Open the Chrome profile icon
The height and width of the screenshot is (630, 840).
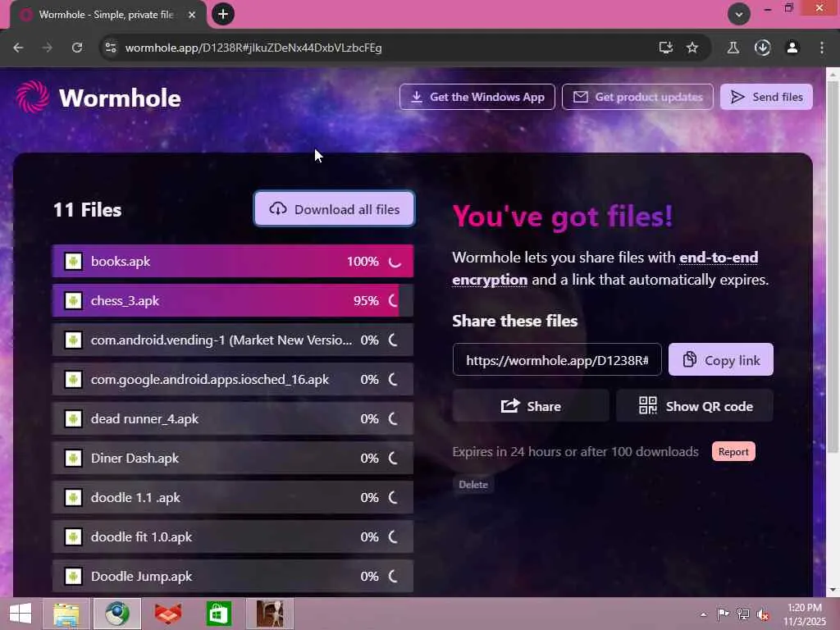pos(792,48)
